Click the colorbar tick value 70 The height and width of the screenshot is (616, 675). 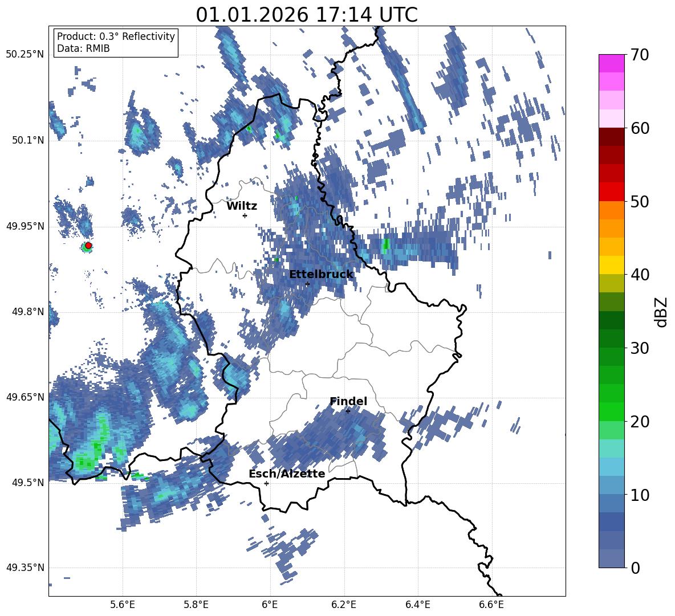coord(640,55)
